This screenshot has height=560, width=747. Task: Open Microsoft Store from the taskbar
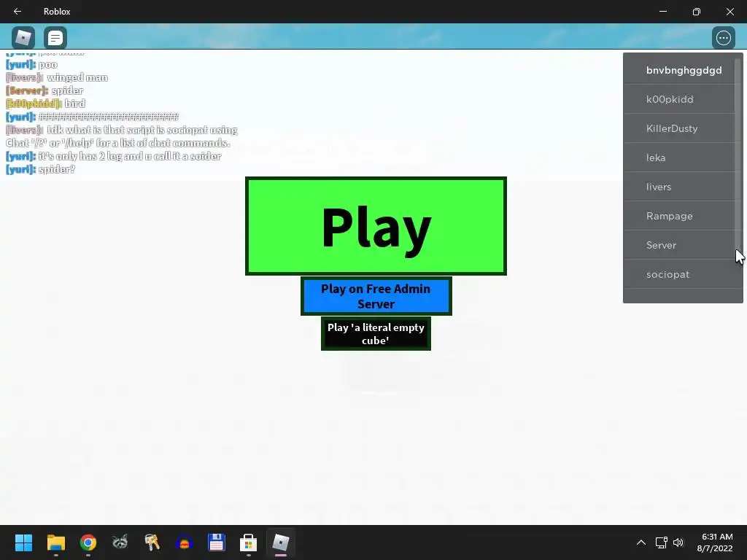point(248,542)
